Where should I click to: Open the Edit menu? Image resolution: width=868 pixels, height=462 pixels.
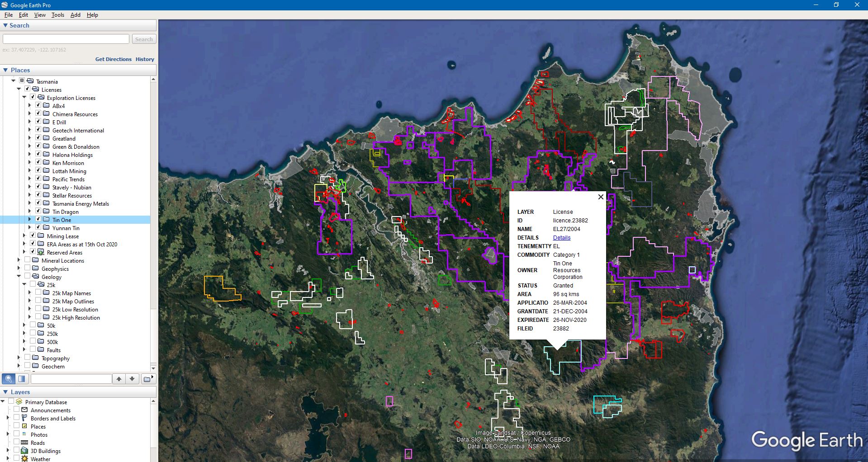click(24, 15)
